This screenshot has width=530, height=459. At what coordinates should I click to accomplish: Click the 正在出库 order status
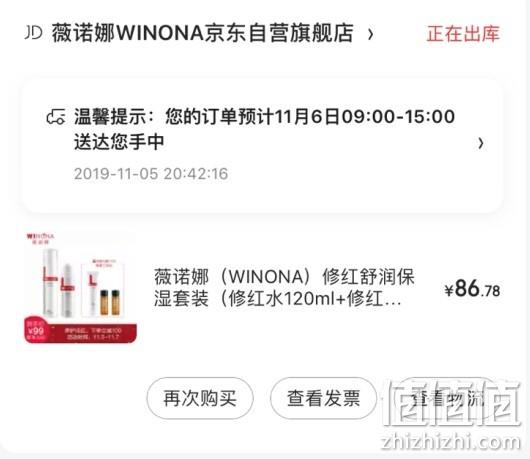[x=463, y=33]
